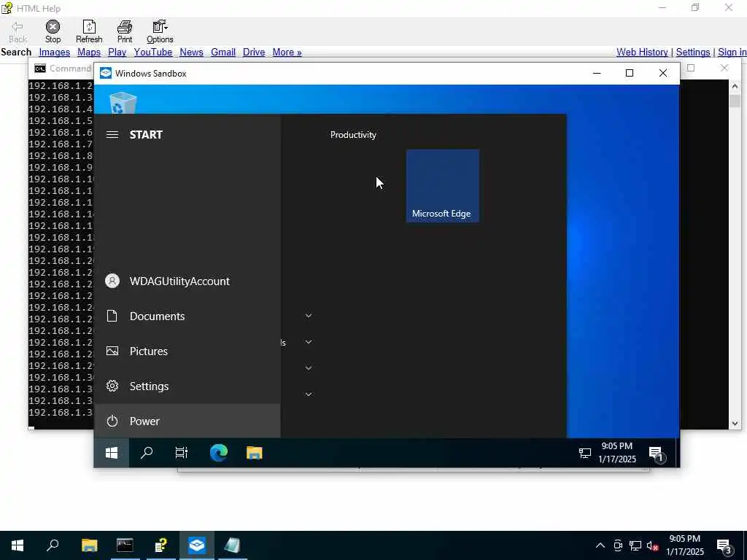
Task: Expand the second app list chevron beside Pictures
Action: [309, 342]
